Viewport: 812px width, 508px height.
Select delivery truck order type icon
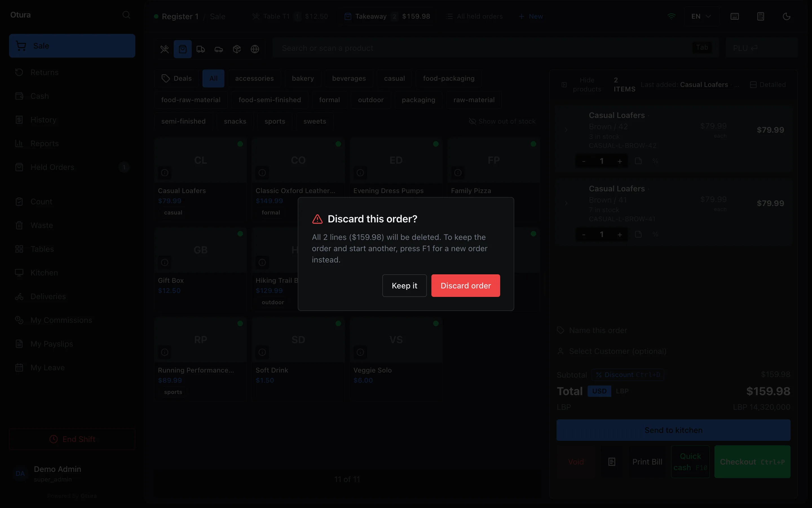click(x=201, y=49)
